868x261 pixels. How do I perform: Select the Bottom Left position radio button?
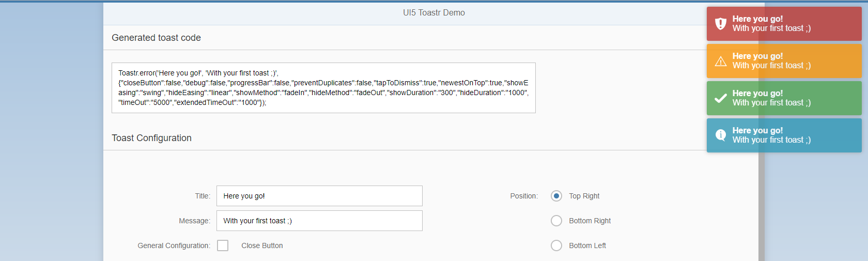click(556, 245)
